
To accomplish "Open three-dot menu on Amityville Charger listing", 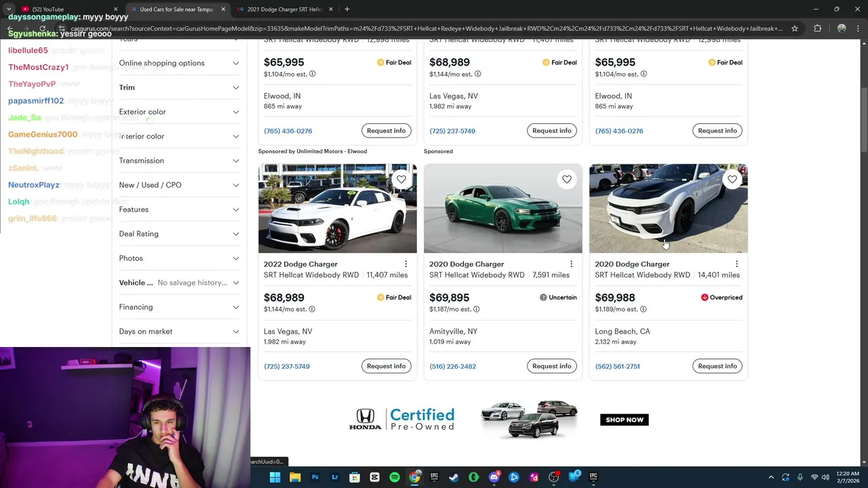I will point(571,264).
